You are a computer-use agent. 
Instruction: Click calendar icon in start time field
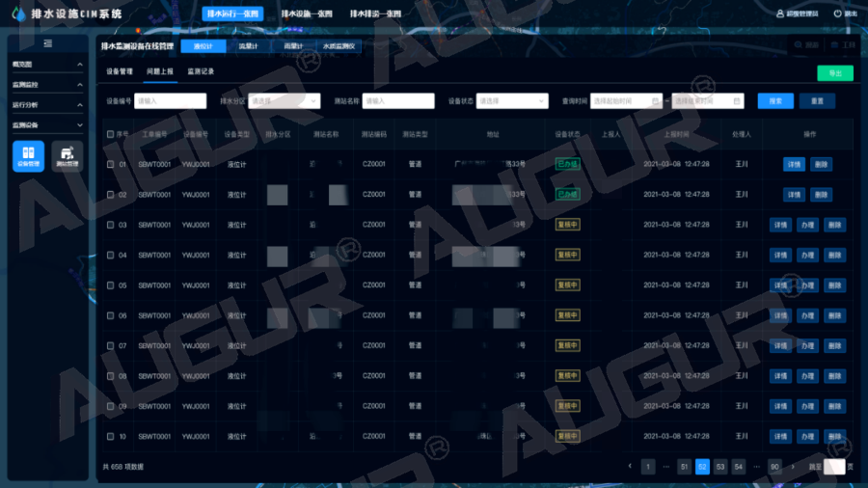pyautogui.click(x=656, y=100)
